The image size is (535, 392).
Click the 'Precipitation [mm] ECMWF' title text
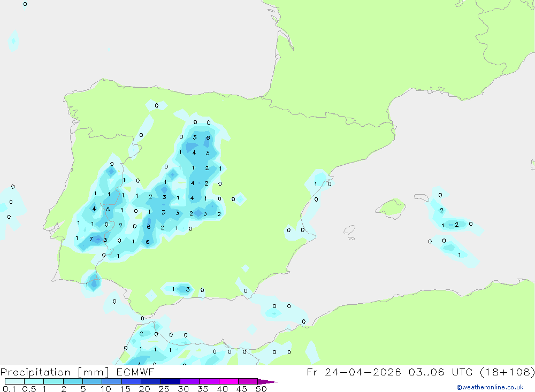78,372
